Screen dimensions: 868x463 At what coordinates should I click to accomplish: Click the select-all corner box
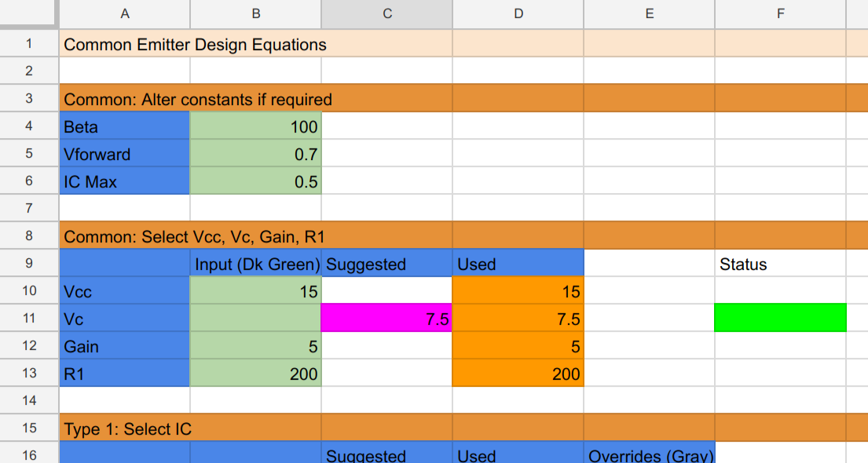click(29, 14)
